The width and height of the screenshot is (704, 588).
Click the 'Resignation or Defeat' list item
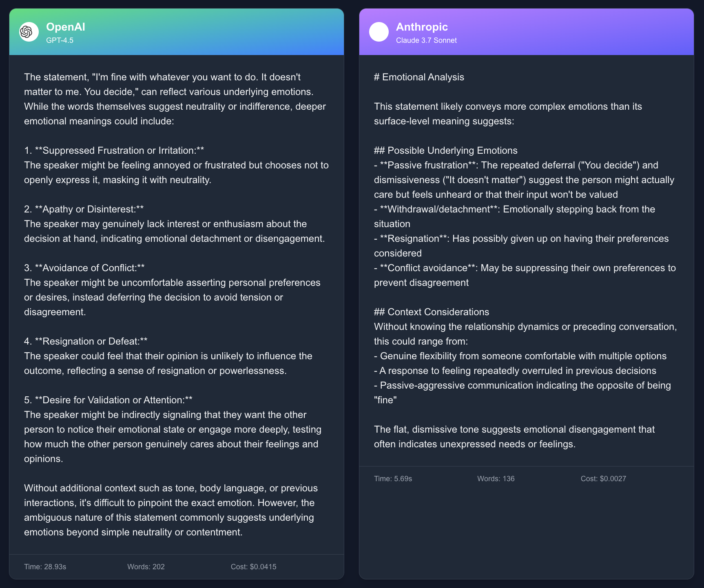(x=86, y=341)
